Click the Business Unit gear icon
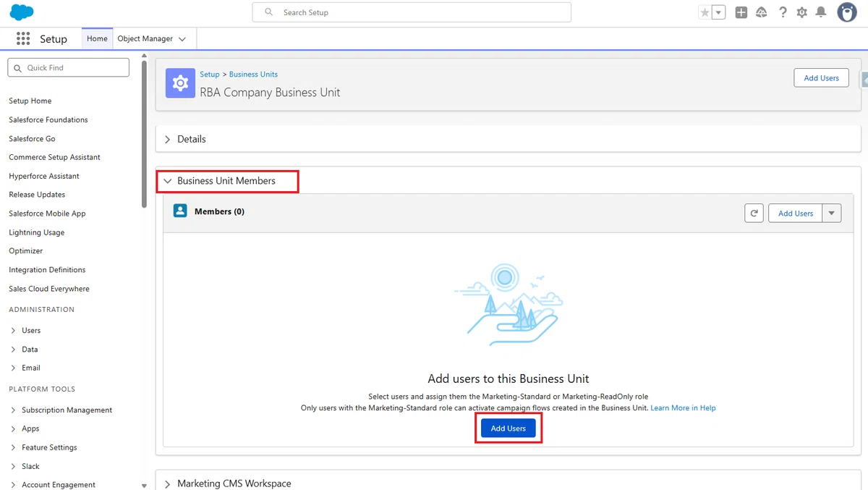 point(180,83)
